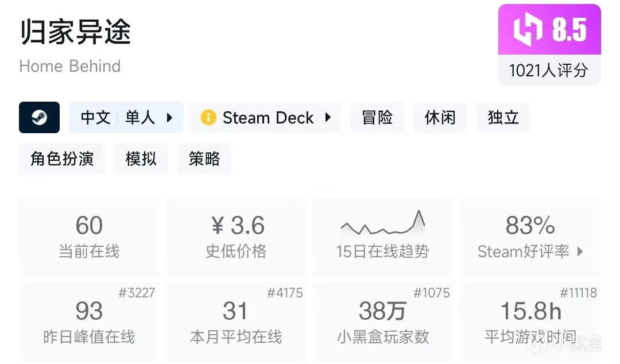Screen dimensions: 620x364
Task: Choose the 模拟 tag
Action: pyautogui.click(x=141, y=158)
